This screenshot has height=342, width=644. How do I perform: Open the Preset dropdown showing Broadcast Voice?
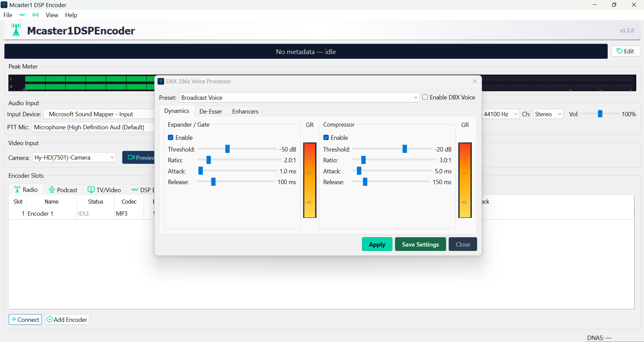coord(299,98)
